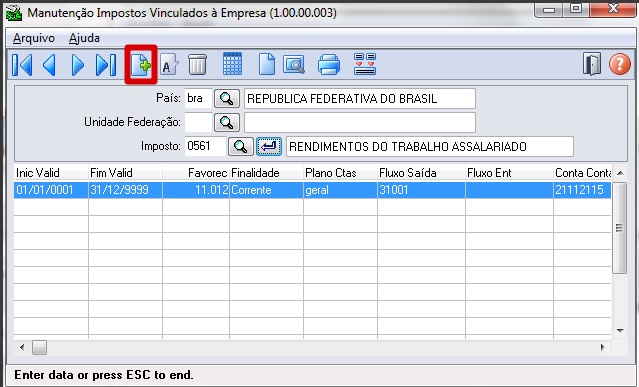The height and width of the screenshot is (387, 639).
Task: Click the País code input field
Action: [x=198, y=99]
